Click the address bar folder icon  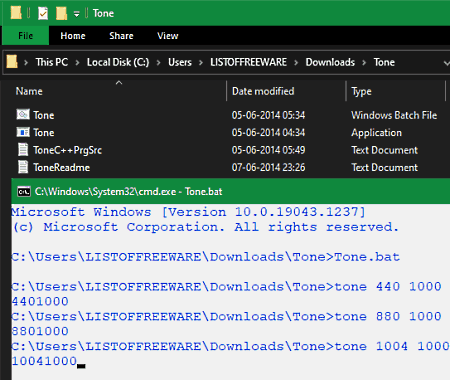click(x=12, y=62)
